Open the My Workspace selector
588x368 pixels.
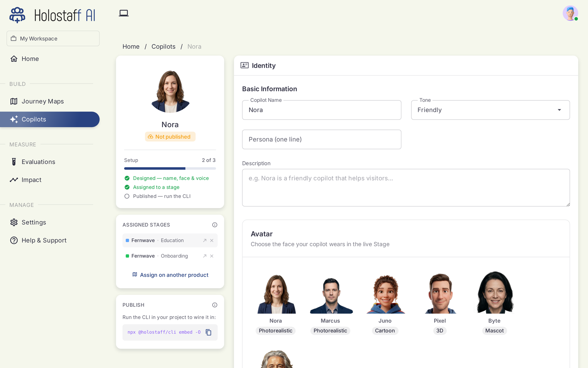pos(53,39)
